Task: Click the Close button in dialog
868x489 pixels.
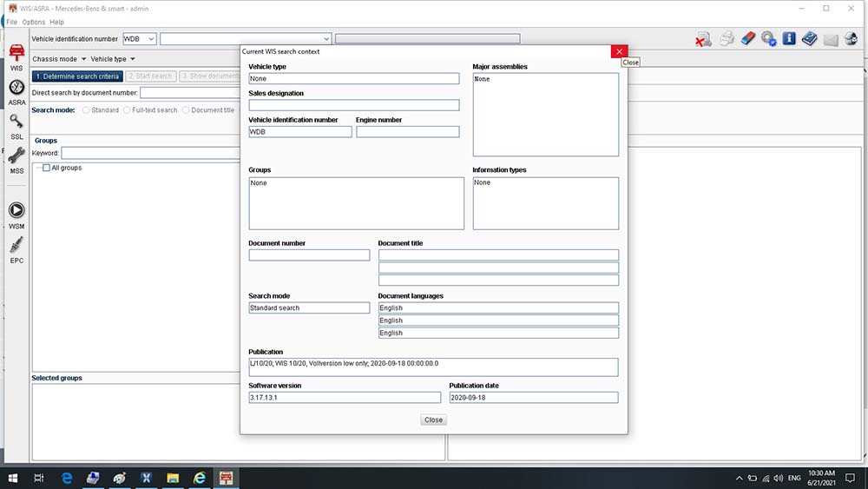Action: tap(433, 420)
